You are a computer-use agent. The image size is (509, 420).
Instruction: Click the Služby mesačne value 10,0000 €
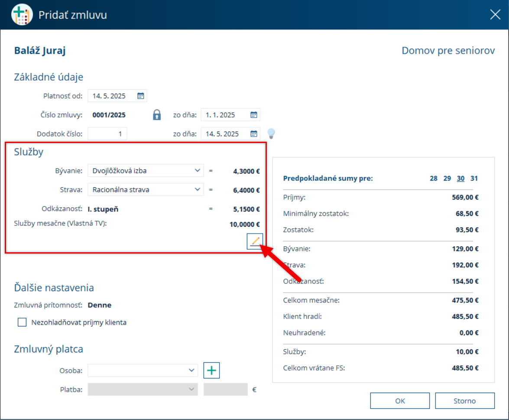[245, 225]
